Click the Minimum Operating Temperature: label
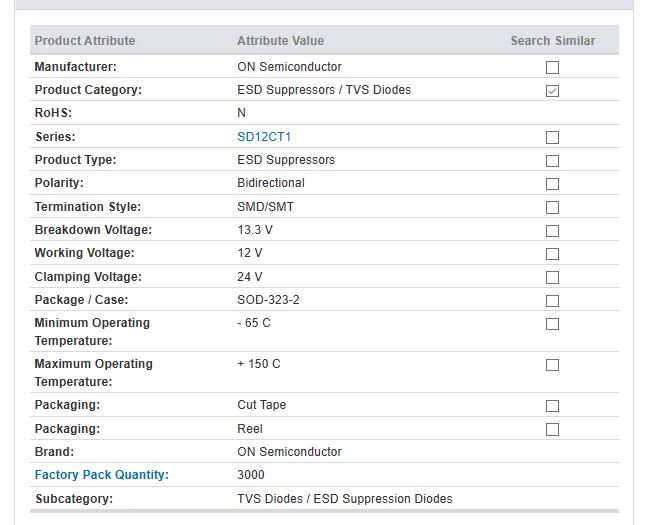Image resolution: width=661 pixels, height=525 pixels. click(x=92, y=331)
